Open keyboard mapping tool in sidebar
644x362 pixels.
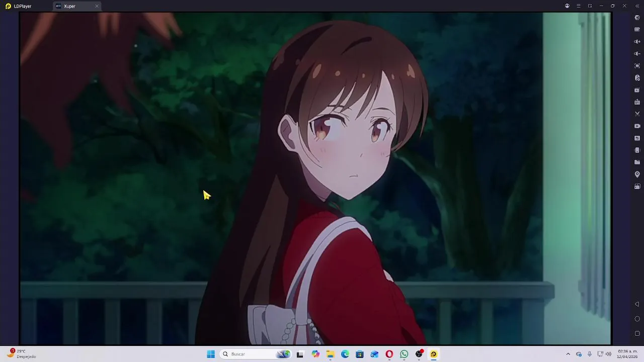coord(637,30)
